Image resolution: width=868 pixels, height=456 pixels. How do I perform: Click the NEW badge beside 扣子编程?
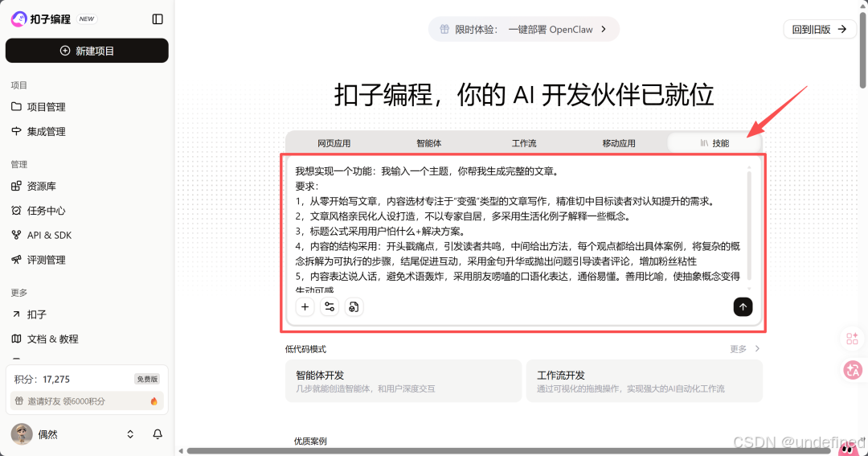(87, 18)
